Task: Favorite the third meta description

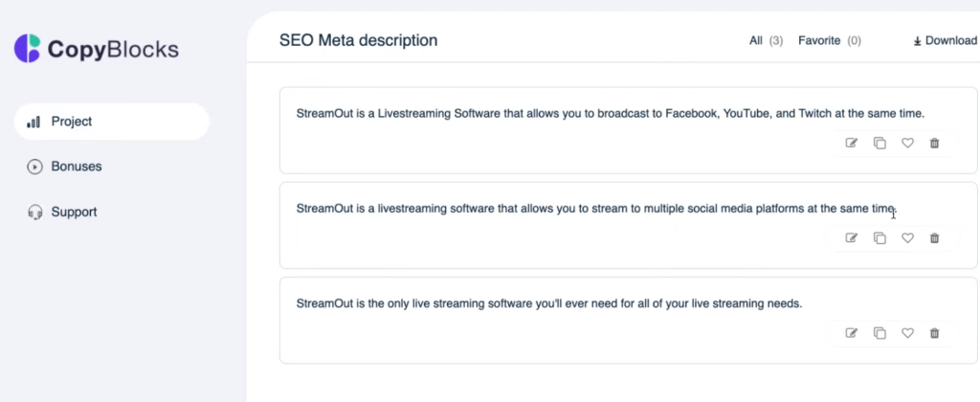Action: [907, 333]
